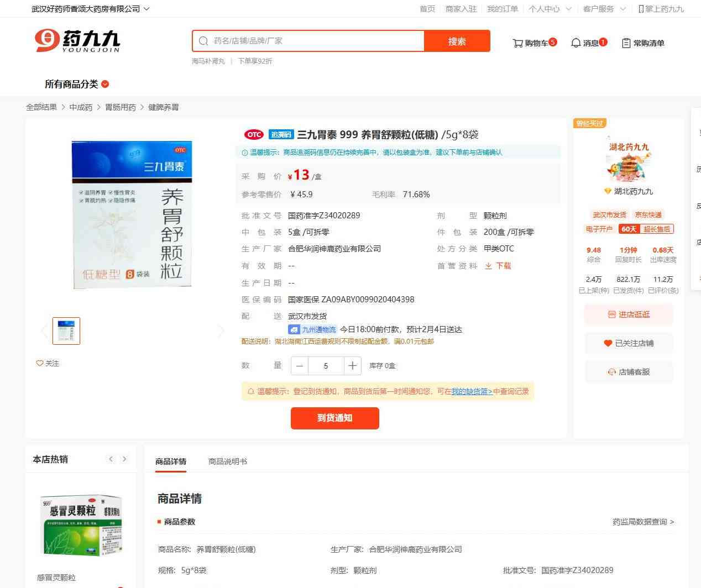Open the 我的缺货篮 link
The width and height of the screenshot is (701, 588).
click(472, 391)
